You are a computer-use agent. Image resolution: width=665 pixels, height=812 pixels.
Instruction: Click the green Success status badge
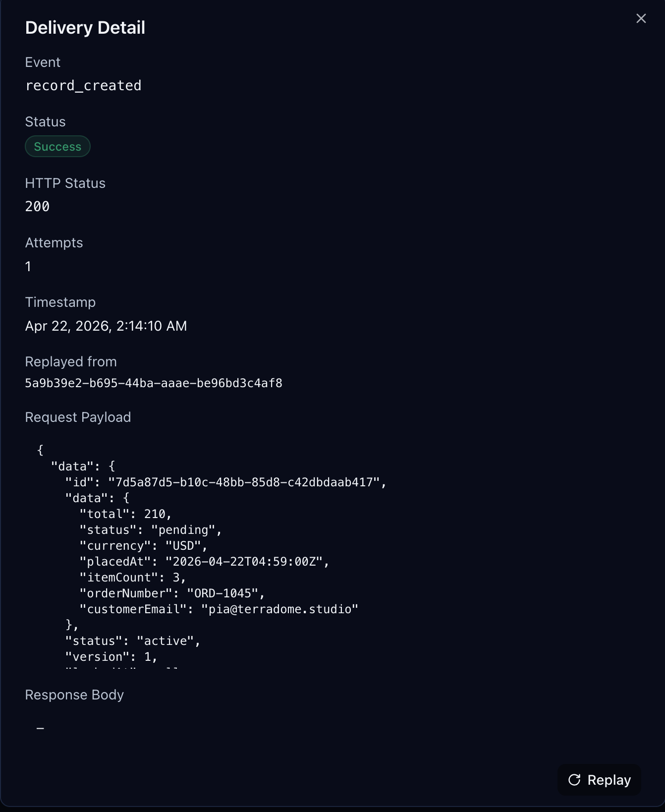tap(57, 147)
